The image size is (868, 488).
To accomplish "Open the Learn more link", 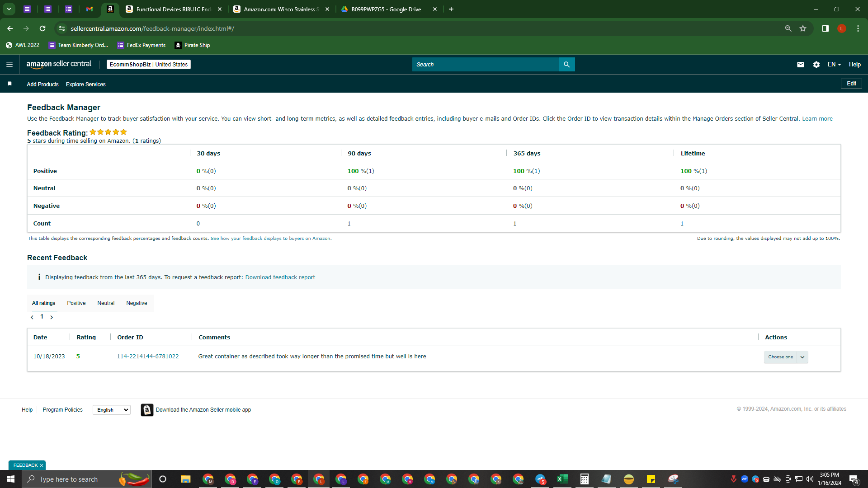I will tap(817, 119).
